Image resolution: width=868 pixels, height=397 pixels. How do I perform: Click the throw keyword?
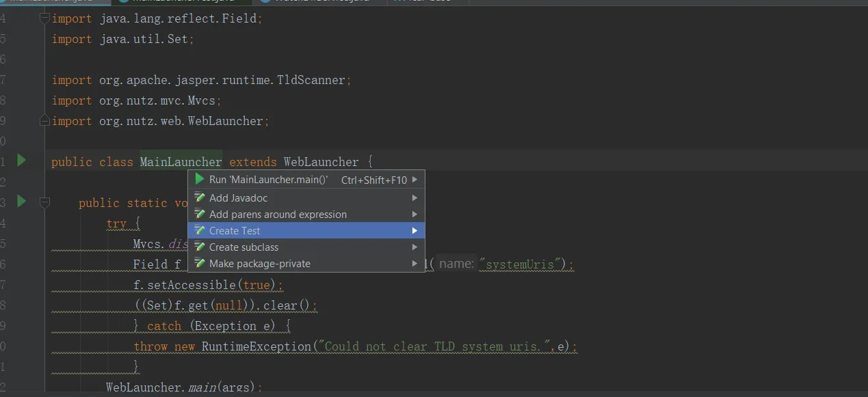coord(150,346)
